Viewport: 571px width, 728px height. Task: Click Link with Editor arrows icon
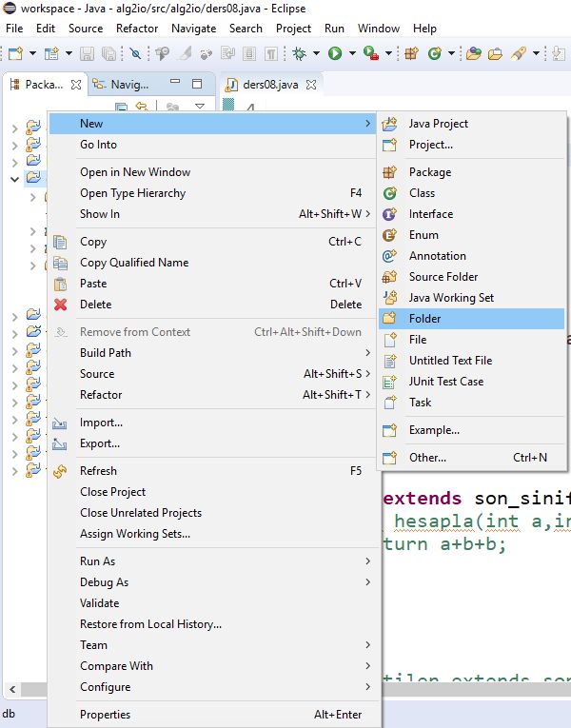[141, 107]
